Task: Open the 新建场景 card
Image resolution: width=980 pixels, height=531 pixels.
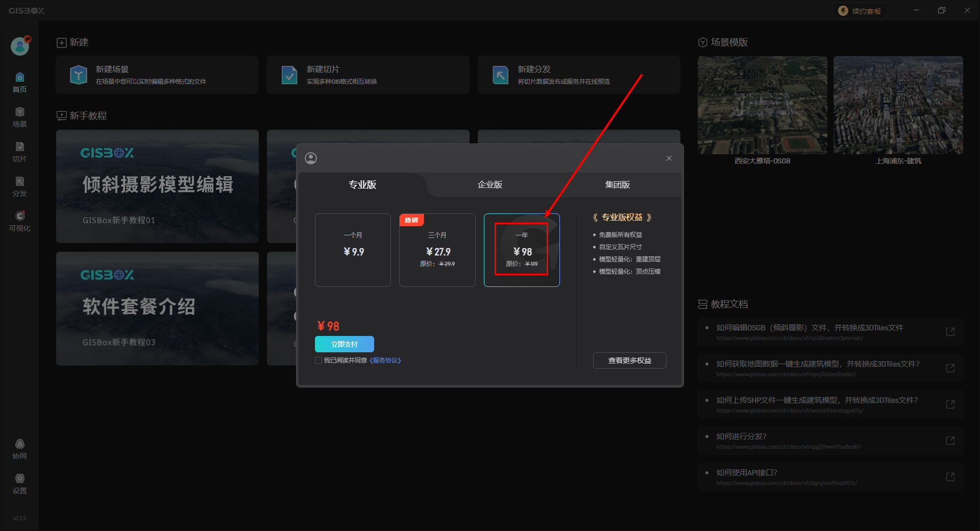Action: pyautogui.click(x=157, y=75)
